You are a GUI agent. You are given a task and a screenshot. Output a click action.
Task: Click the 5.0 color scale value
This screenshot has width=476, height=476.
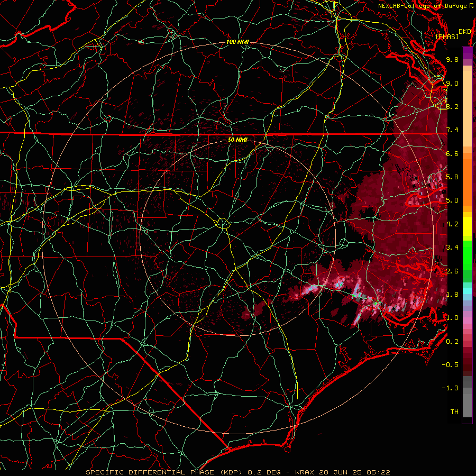click(452, 200)
